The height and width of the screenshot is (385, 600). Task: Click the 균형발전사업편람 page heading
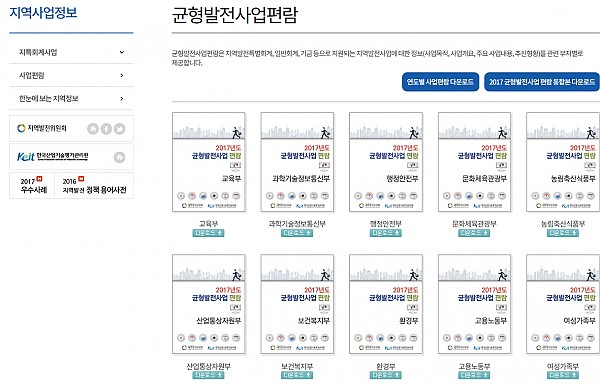(x=234, y=15)
